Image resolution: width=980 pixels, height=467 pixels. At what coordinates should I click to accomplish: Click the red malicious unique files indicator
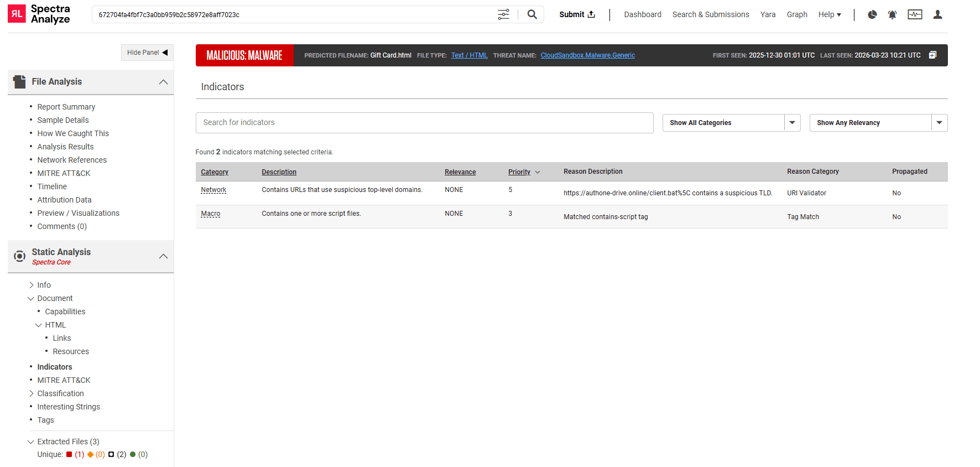click(70, 454)
